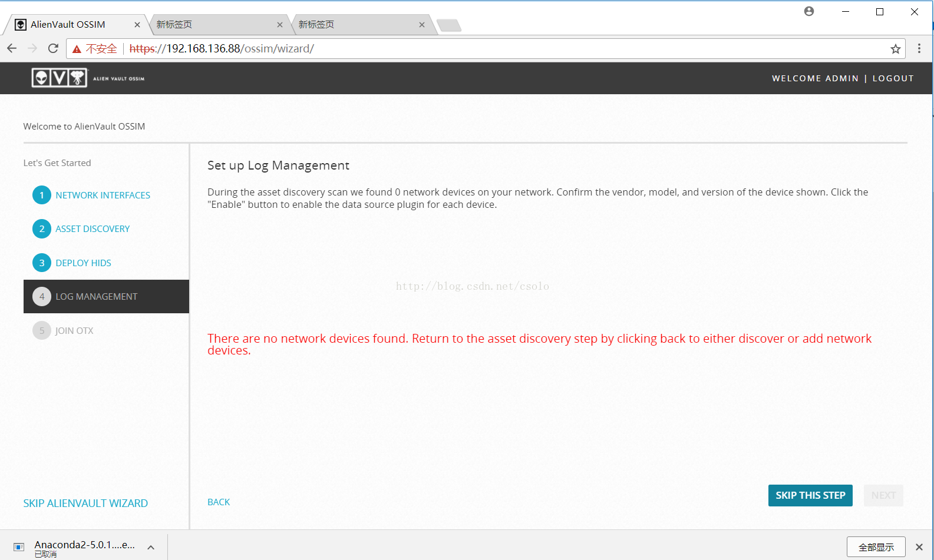Click the 'Let's Get Started' label
The image size is (934, 560).
point(57,163)
